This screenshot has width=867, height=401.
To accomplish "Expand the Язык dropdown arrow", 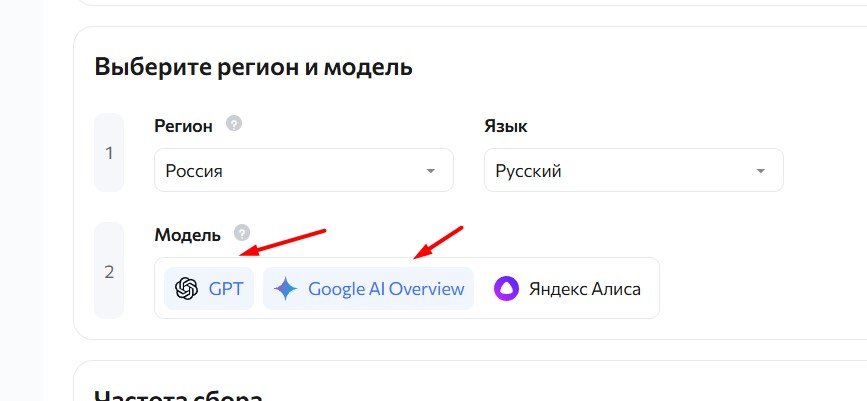I will click(761, 171).
